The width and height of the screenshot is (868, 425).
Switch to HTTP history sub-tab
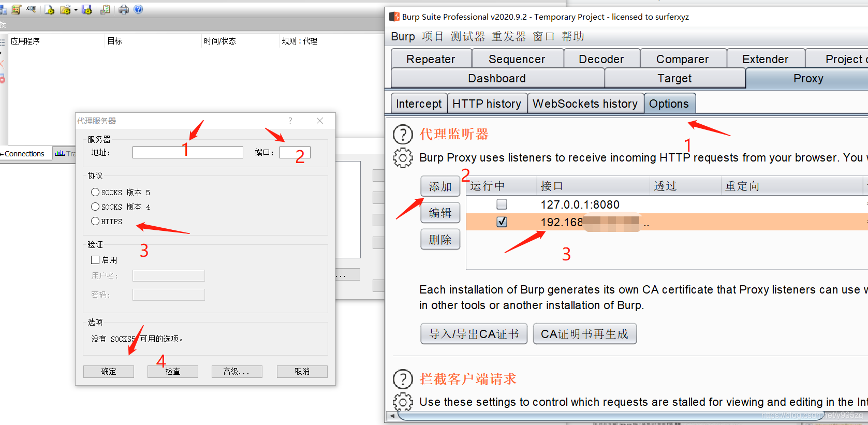pyautogui.click(x=487, y=104)
